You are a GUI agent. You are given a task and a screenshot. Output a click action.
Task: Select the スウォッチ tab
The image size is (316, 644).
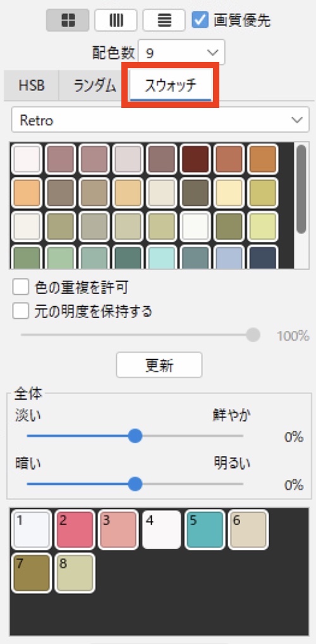pyautogui.click(x=171, y=85)
